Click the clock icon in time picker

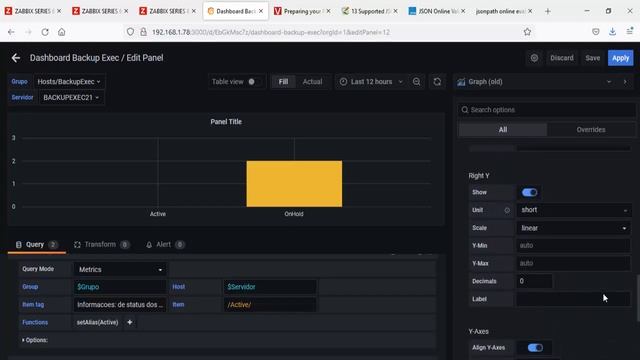tap(343, 82)
